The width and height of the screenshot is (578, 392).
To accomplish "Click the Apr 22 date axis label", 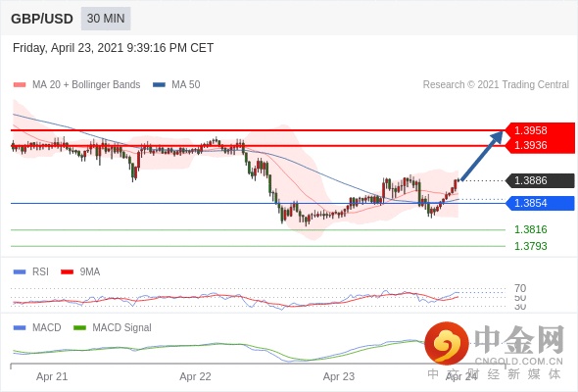I will 195,376.
